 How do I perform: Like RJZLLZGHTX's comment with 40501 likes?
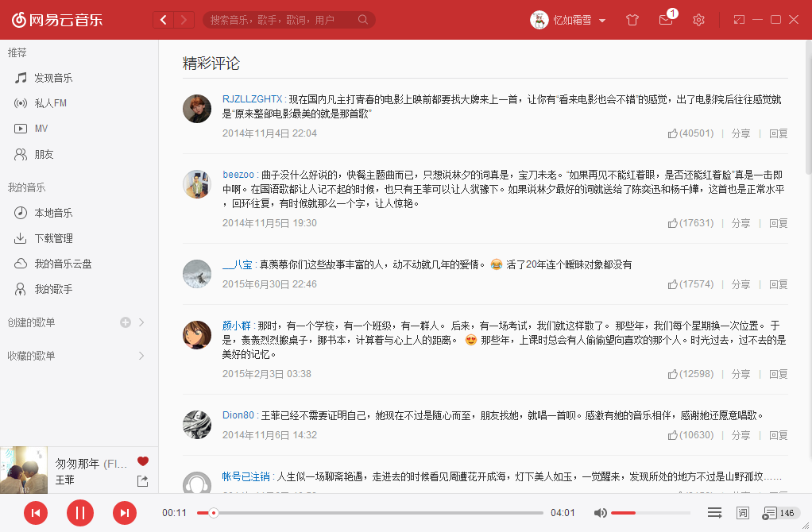(x=690, y=133)
